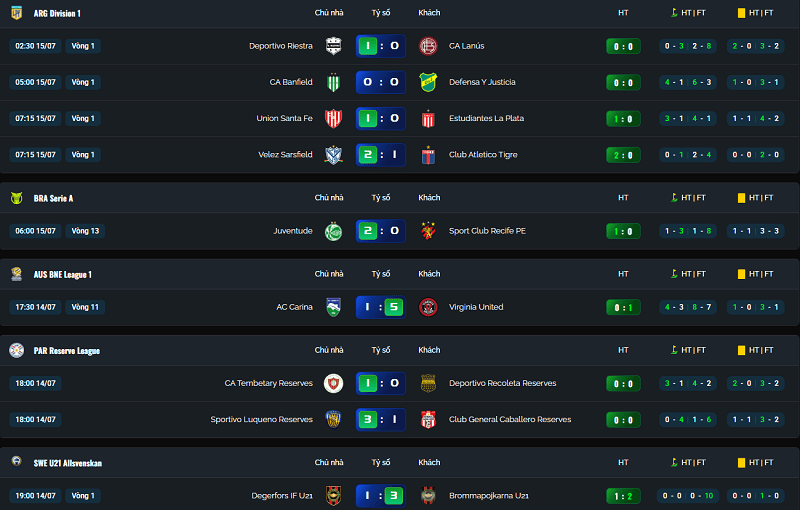Select the Club Atletico Tigre team name
800x510 pixels.
click(483, 155)
